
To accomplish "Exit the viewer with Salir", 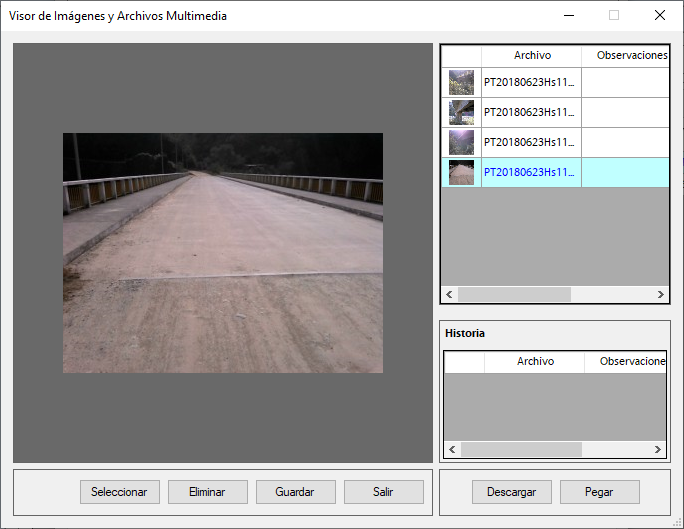I will click(383, 492).
